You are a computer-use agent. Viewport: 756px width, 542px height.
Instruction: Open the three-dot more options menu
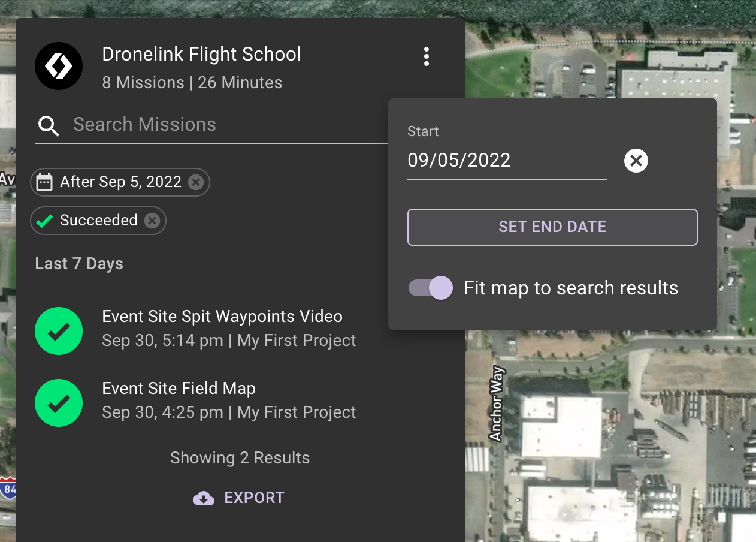pos(427,56)
